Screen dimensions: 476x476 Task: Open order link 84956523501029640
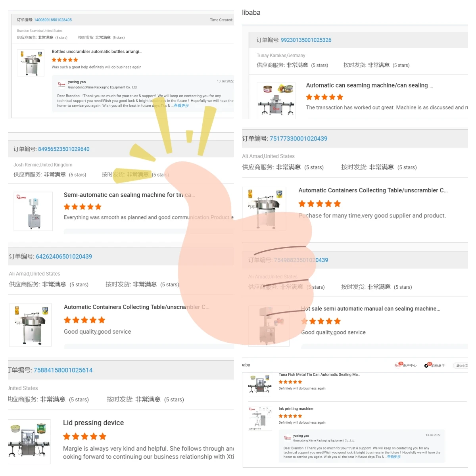63,149
